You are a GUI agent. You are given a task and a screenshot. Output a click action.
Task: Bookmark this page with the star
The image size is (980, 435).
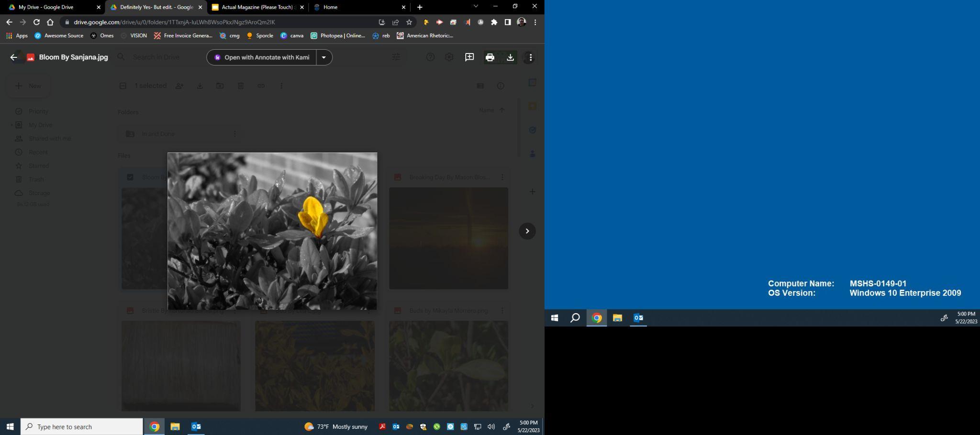tap(409, 22)
